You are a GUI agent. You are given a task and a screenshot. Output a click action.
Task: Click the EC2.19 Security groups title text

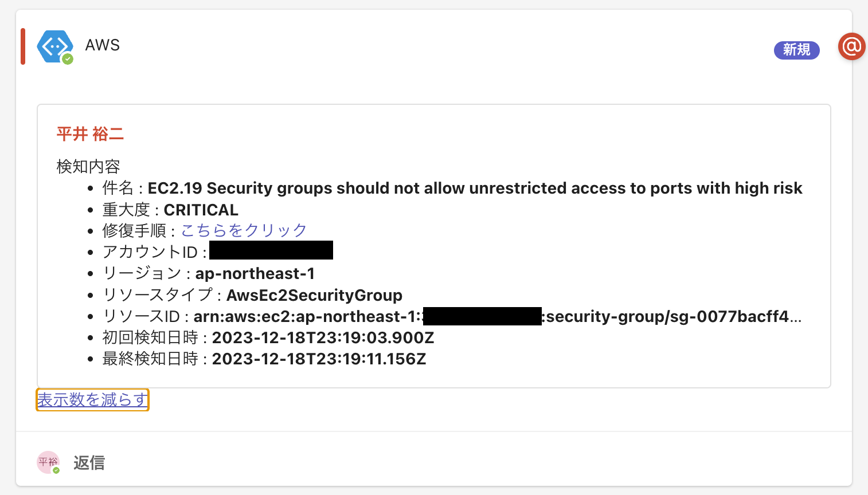(475, 188)
